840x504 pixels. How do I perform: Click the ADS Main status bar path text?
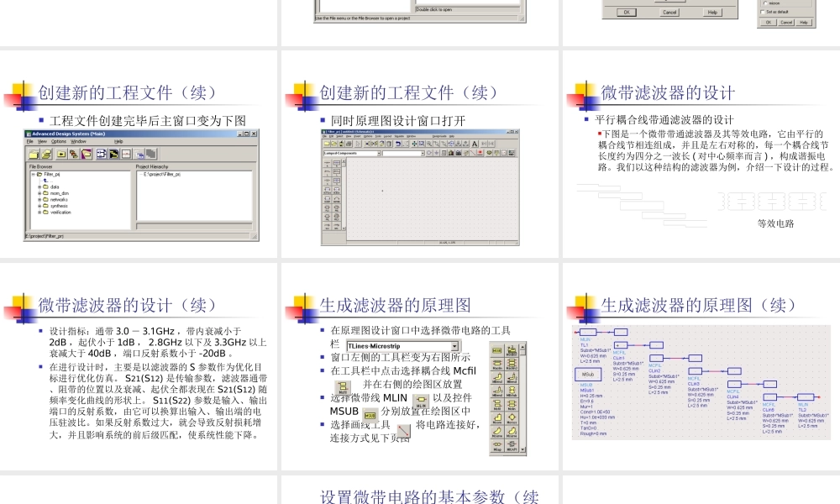(44, 236)
